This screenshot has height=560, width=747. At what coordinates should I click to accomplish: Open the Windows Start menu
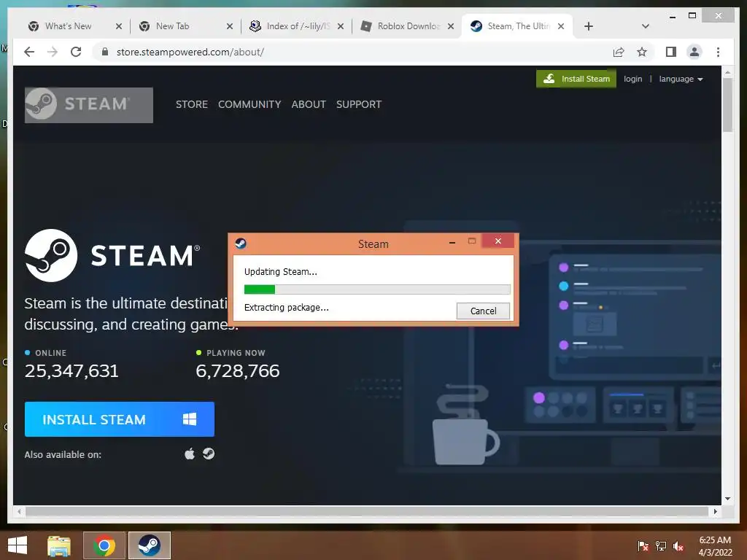click(18, 545)
